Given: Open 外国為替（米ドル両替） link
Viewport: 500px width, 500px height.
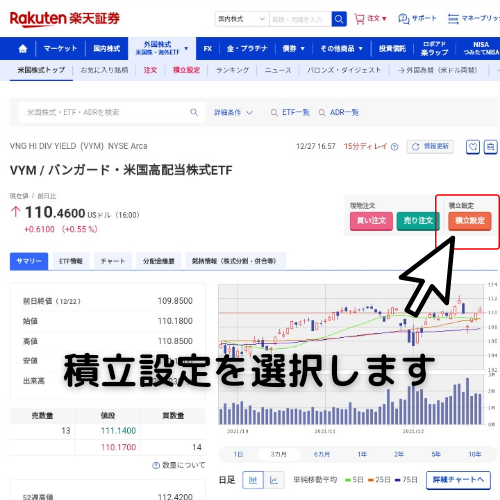Looking at the screenshot, I should click(438, 70).
